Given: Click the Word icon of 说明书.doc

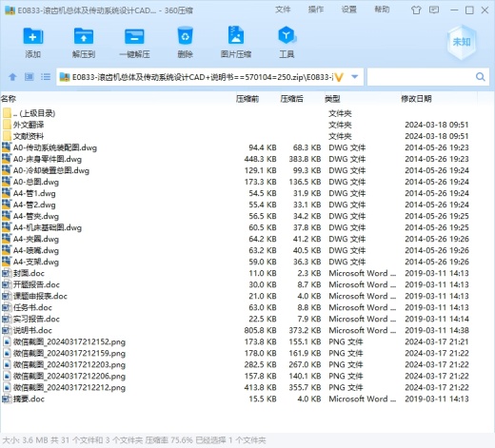Looking at the screenshot, I should (7, 330).
